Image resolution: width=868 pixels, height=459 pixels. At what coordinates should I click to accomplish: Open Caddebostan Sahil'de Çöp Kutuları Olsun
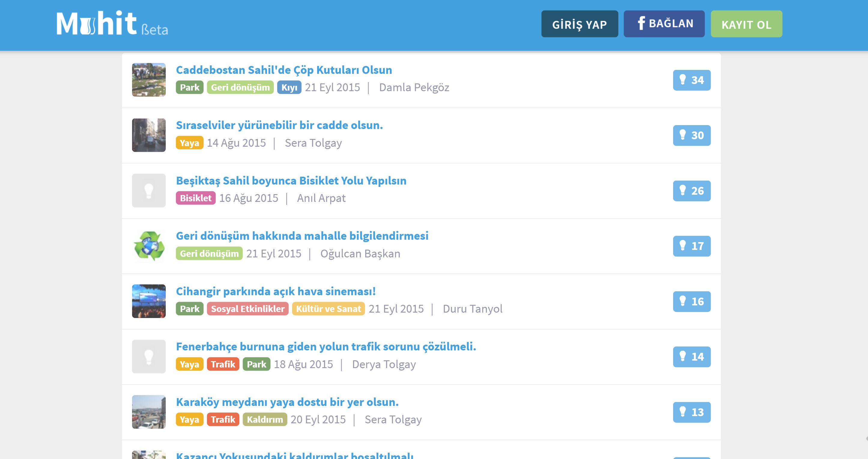[284, 70]
